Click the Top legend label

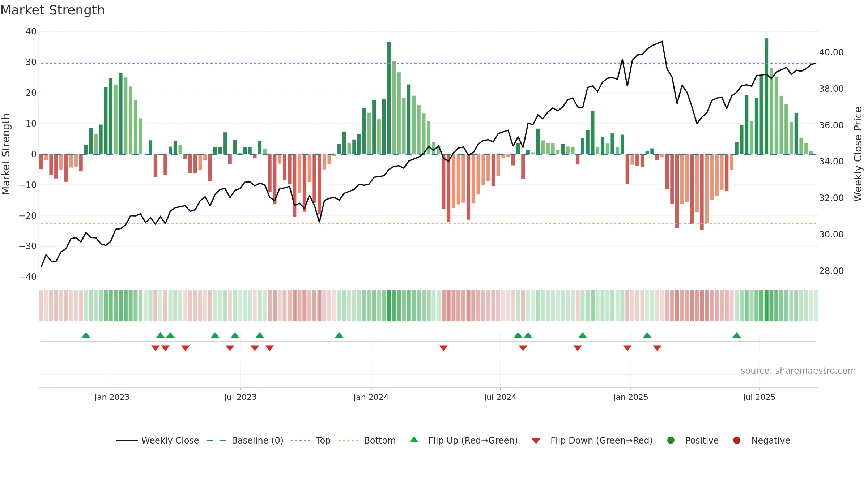(x=323, y=440)
